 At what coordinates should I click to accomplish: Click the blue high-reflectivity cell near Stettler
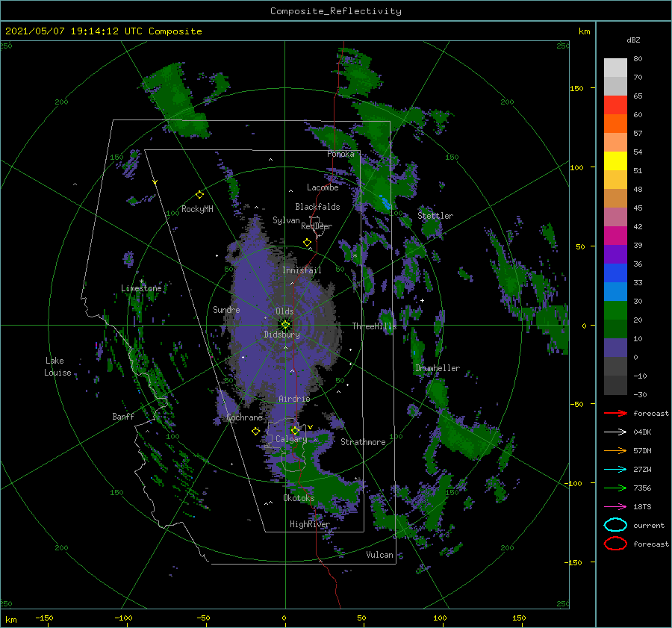[386, 203]
